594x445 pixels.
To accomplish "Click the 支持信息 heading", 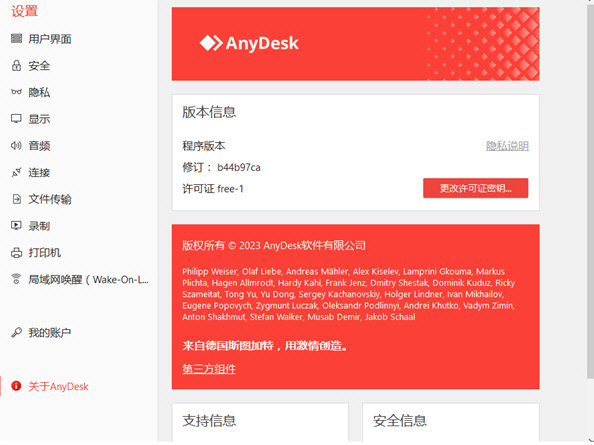I will pos(209,421).
